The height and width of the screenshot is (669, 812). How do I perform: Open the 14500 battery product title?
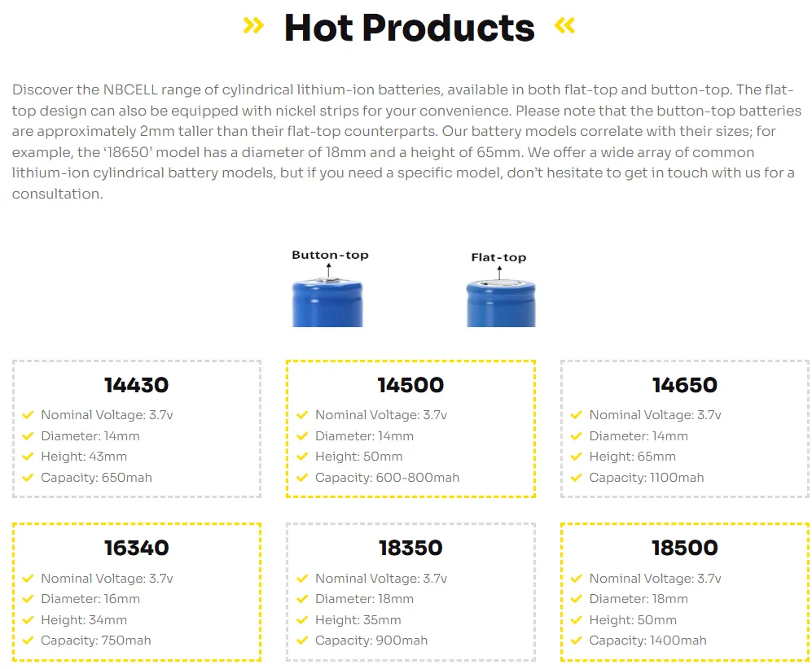(x=410, y=385)
